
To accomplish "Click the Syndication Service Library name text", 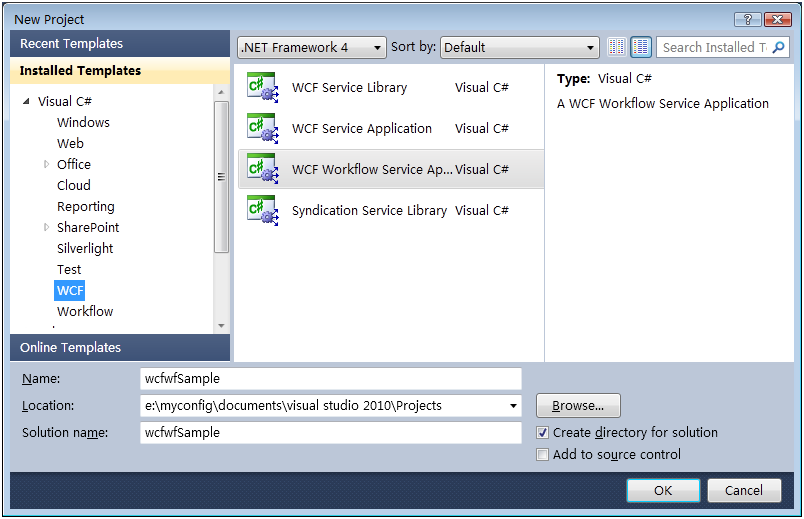I will pos(369,211).
